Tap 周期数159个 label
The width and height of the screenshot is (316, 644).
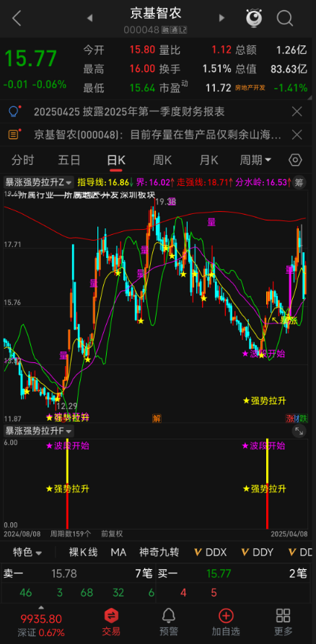pos(71,534)
